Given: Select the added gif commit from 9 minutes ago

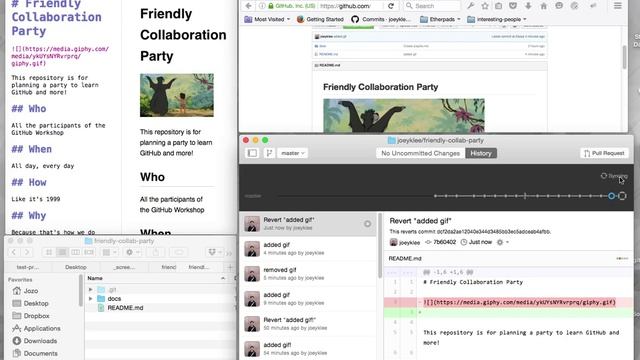Looking at the screenshot, I should 309,299.
